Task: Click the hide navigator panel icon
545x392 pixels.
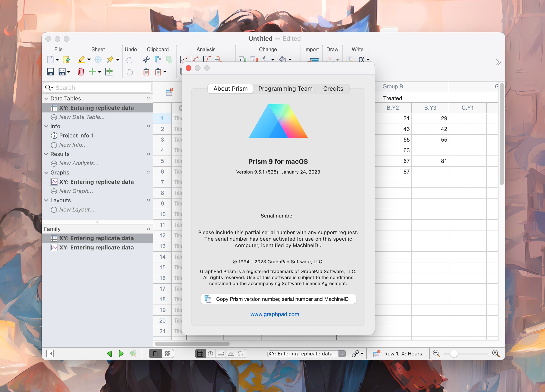Action: [x=50, y=353]
